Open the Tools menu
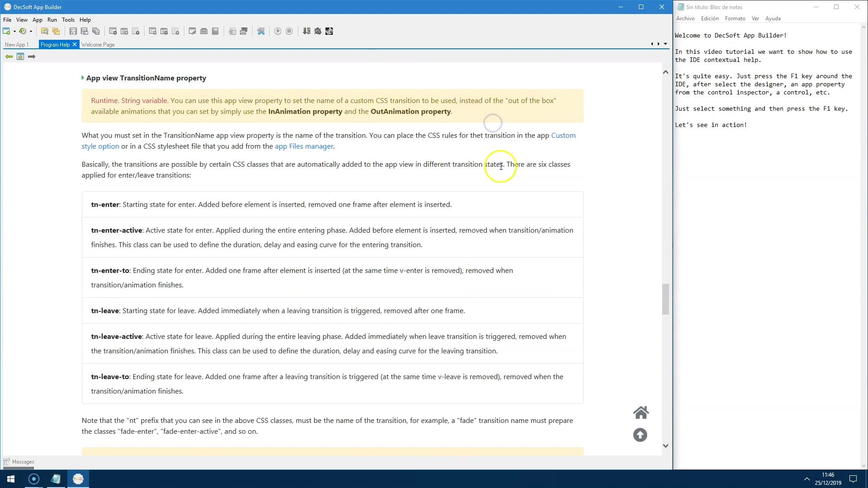 tap(68, 20)
